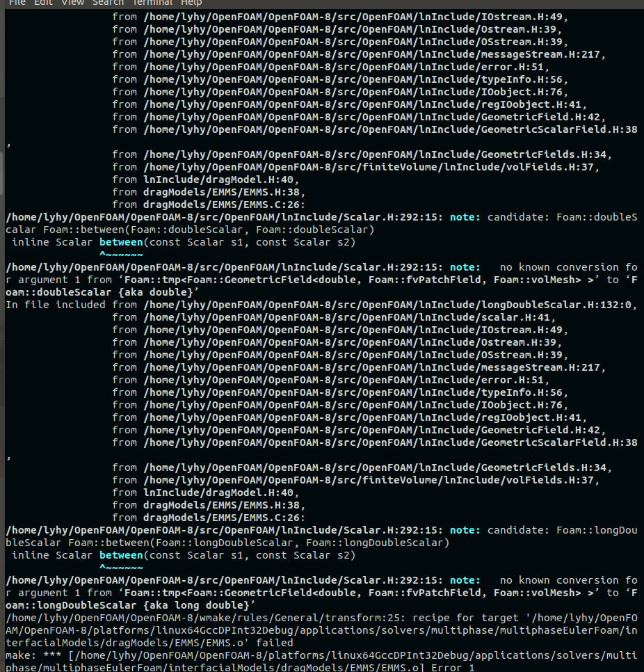Open the Edit menu

[43, 3]
